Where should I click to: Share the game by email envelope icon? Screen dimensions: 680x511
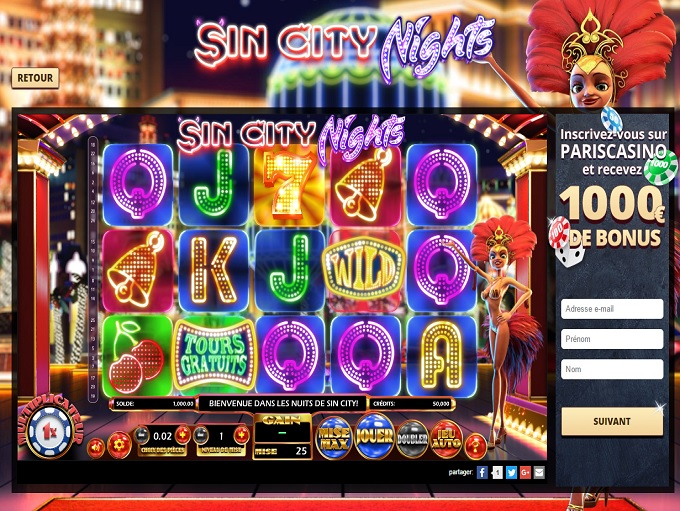point(539,472)
